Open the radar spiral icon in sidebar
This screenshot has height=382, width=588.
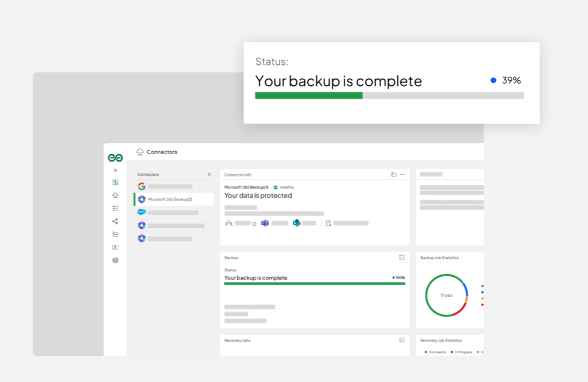115,260
